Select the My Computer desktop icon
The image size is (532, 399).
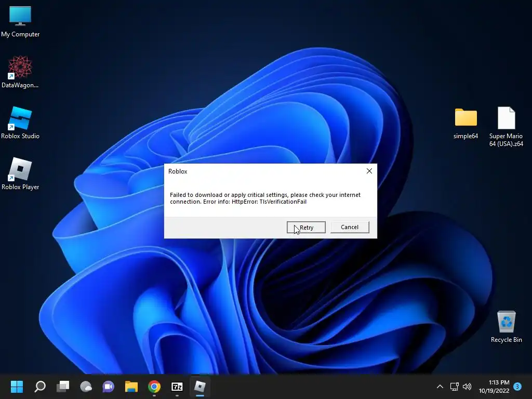click(x=20, y=22)
